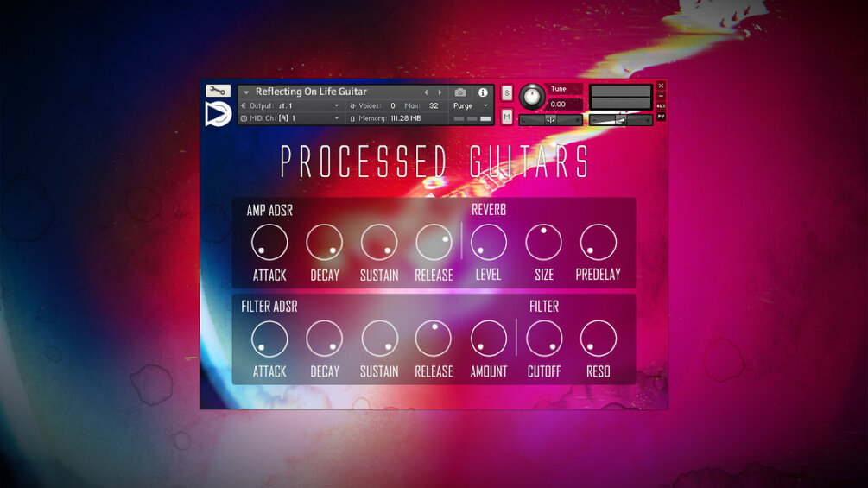Click the Tune knob

click(532, 96)
